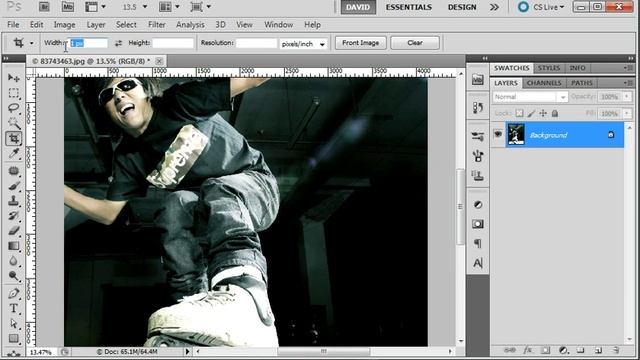Create new adjustment layer icon

tap(563, 350)
